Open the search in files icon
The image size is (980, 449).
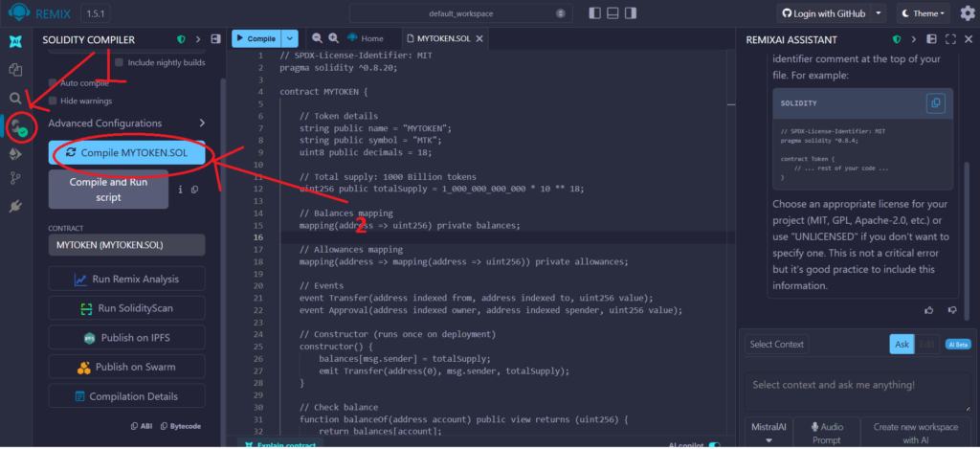click(x=15, y=98)
